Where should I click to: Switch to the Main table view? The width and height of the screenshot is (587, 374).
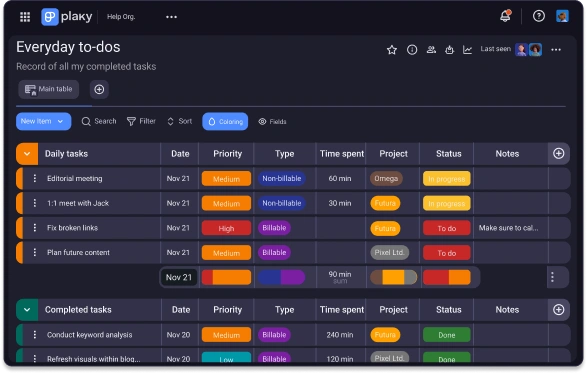pos(49,89)
